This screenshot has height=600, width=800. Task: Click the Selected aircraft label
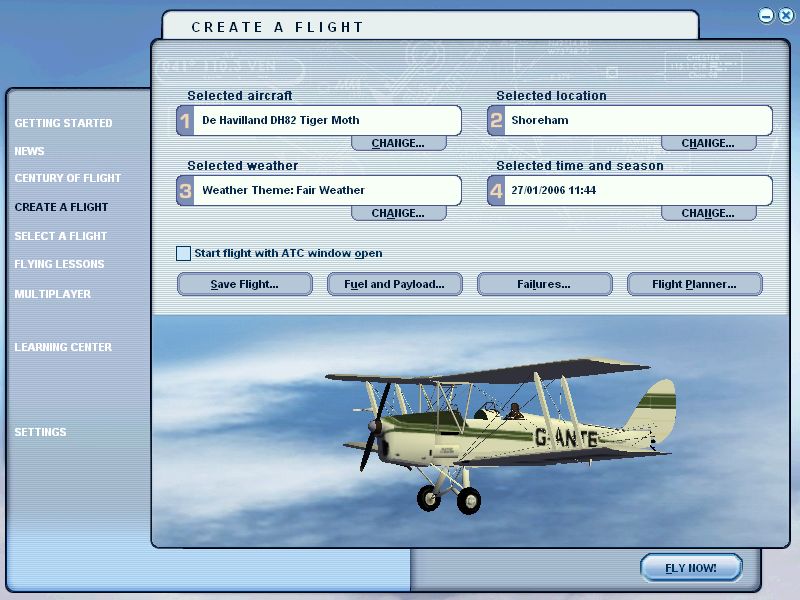[x=240, y=95]
